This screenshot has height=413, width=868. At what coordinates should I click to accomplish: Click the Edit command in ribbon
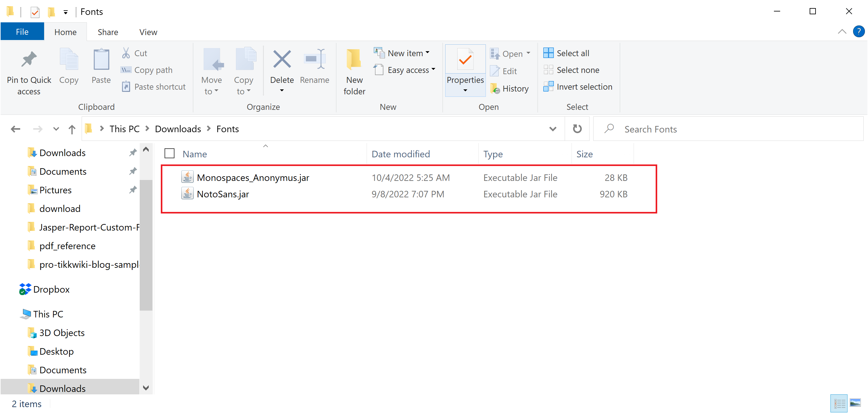point(504,71)
